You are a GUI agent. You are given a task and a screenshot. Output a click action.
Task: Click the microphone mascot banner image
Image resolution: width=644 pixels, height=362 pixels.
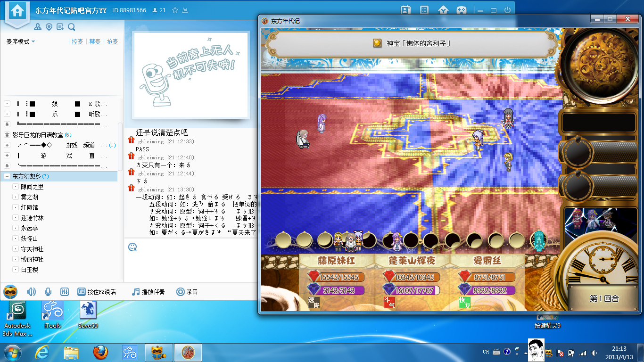190,74
